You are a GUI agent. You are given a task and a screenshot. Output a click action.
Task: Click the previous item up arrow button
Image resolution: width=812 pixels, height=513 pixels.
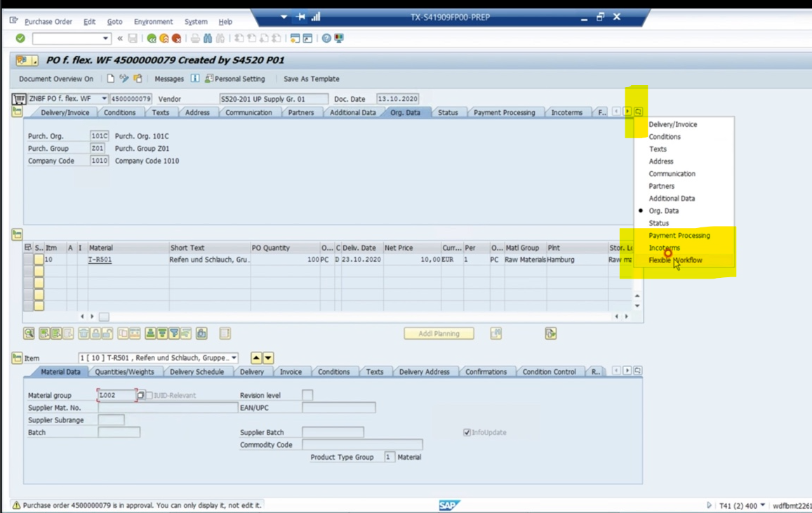point(256,358)
